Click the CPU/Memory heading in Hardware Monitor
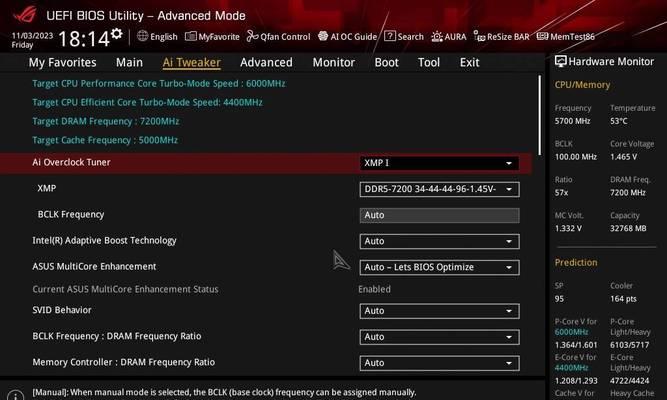 tap(582, 85)
